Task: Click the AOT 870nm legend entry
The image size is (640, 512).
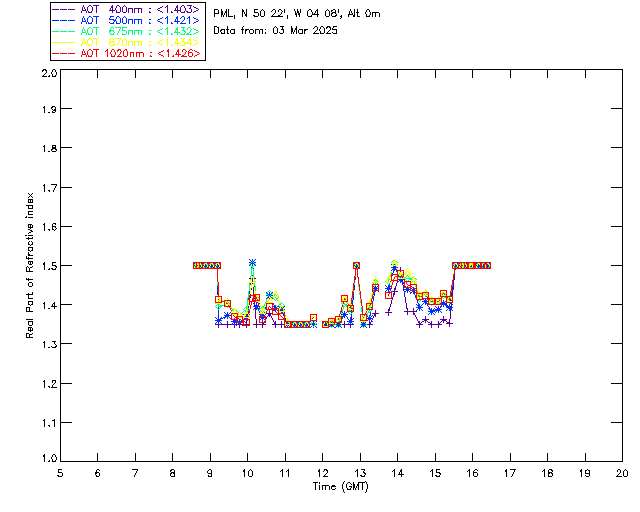Action: tap(127, 42)
